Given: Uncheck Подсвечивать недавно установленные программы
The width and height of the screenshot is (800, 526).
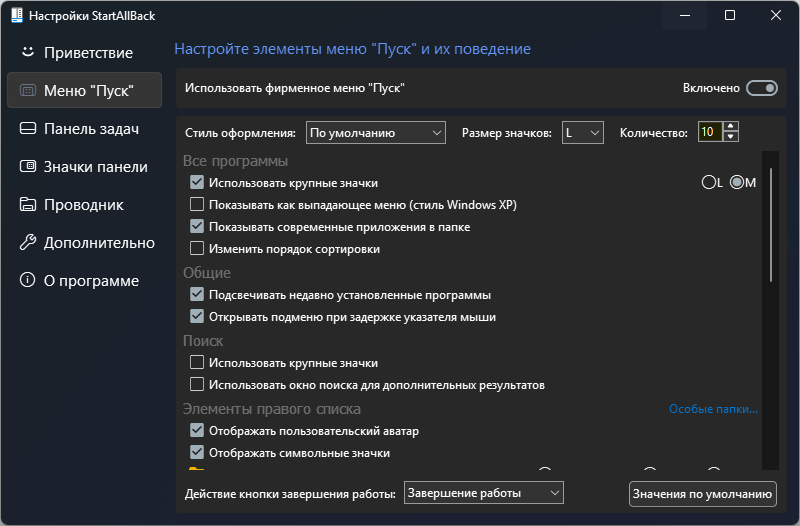Looking at the screenshot, I should [x=197, y=295].
